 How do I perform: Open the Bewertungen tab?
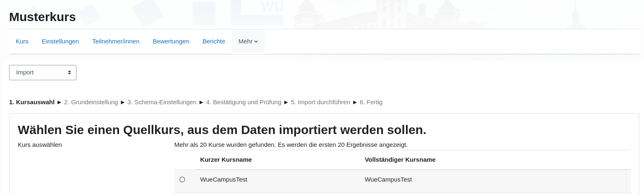click(171, 41)
